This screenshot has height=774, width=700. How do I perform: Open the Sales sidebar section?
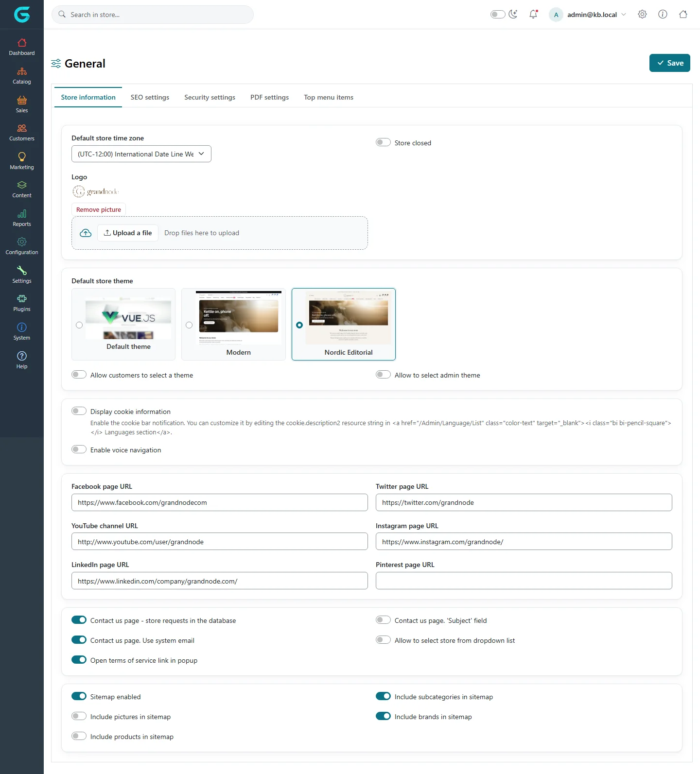tap(22, 104)
